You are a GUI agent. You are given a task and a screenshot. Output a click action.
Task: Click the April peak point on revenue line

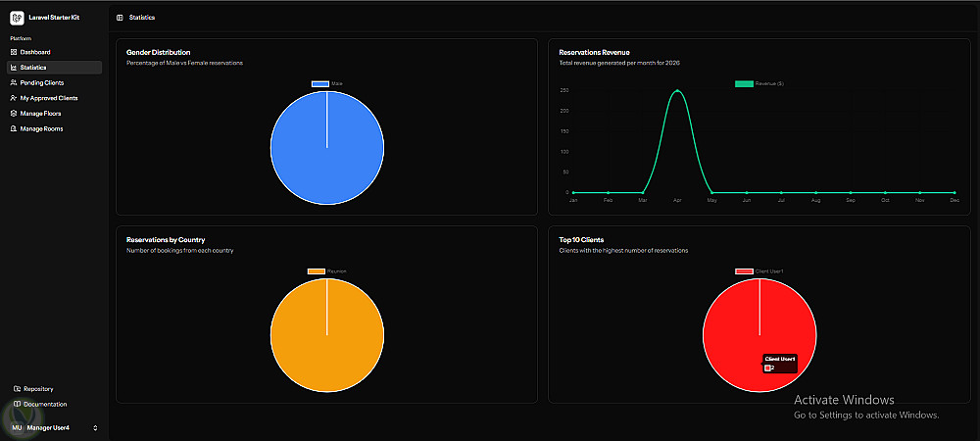[677, 90]
